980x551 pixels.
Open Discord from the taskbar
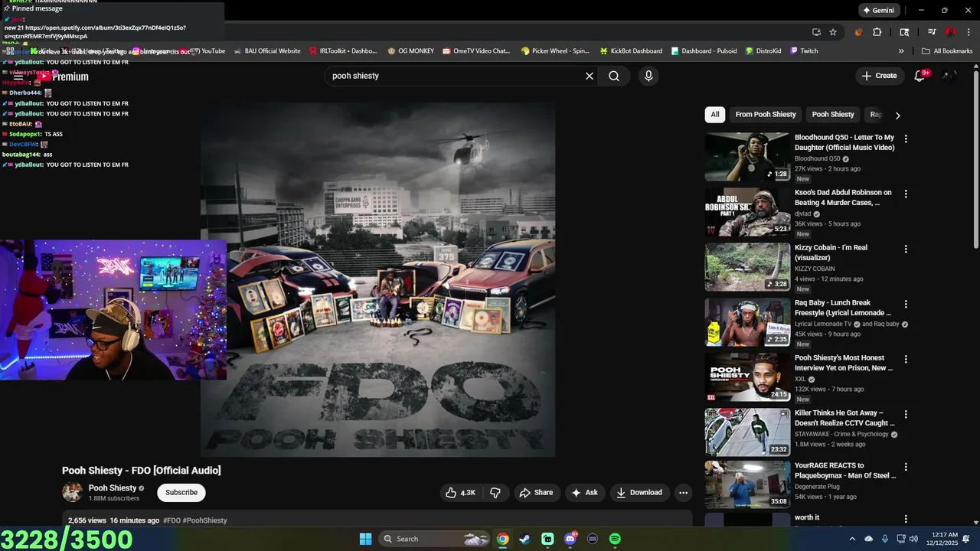tap(570, 539)
